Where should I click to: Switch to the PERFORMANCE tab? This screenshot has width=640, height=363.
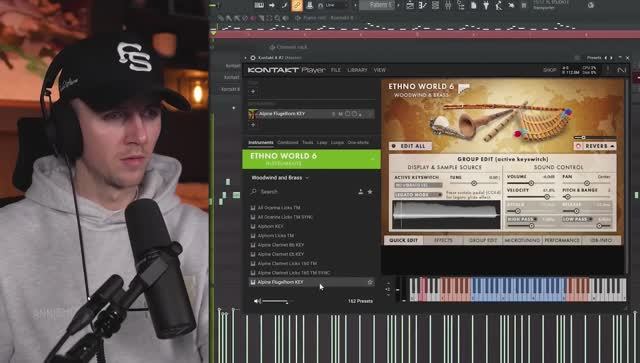point(562,241)
